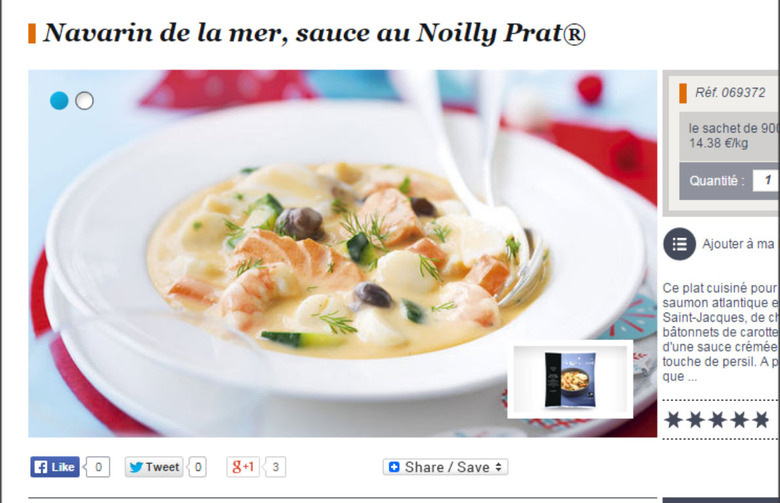Click the Facebook like count bubble

98,467
